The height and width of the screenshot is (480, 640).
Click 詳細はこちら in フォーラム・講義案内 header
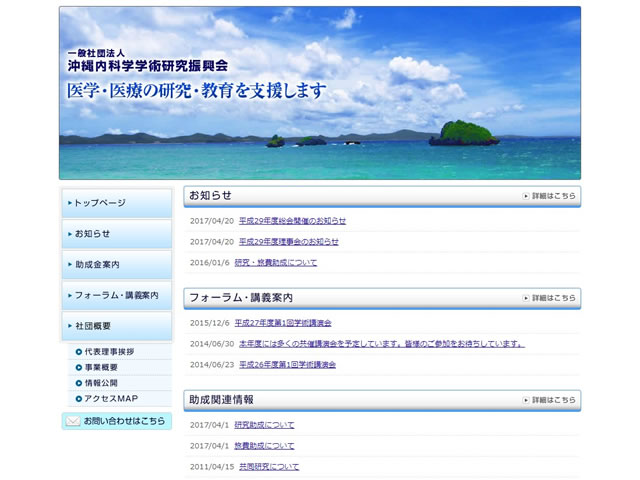click(x=553, y=298)
